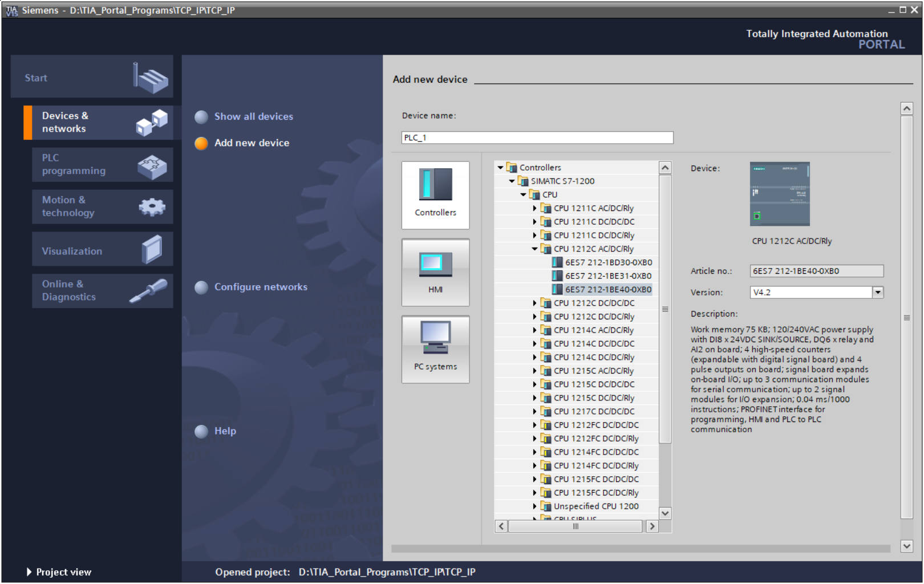The width and height of the screenshot is (924, 584).
Task: Select article 6ES7 212-1BD30-0XB0 in tree
Action: 608,262
